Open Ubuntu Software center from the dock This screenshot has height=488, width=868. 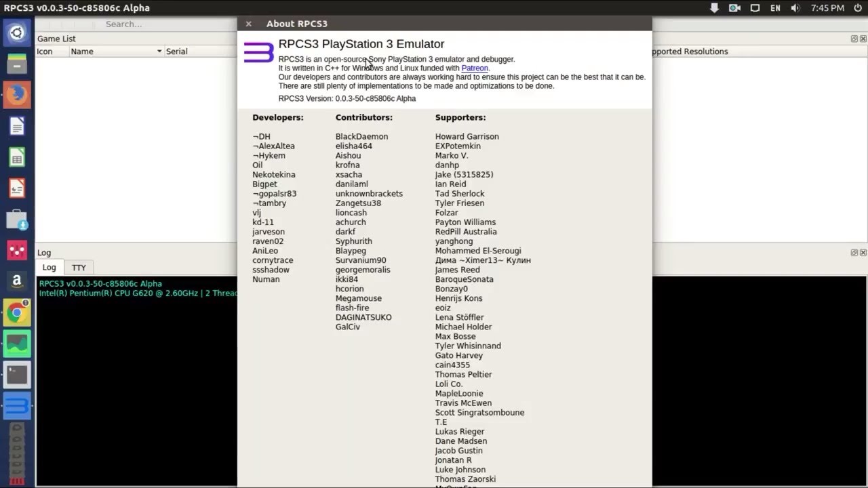point(17,220)
